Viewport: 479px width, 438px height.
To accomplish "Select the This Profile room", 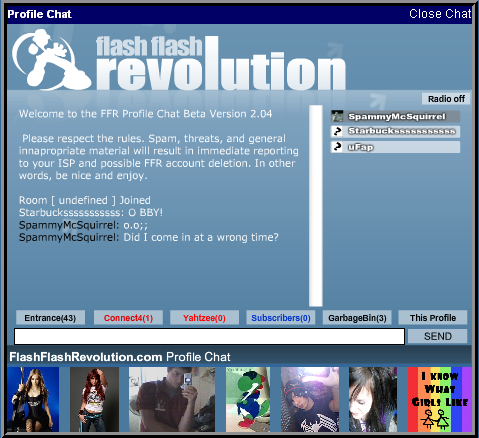I will [433, 318].
